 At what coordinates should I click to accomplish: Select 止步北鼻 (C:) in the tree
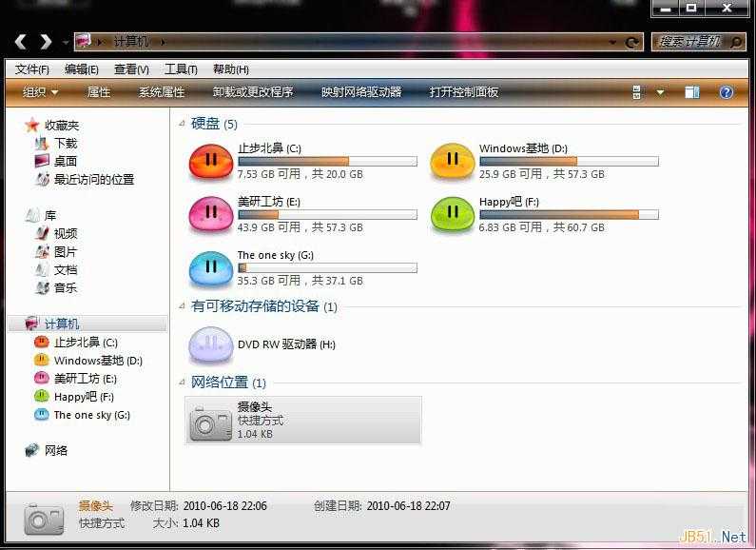pyautogui.click(x=86, y=343)
